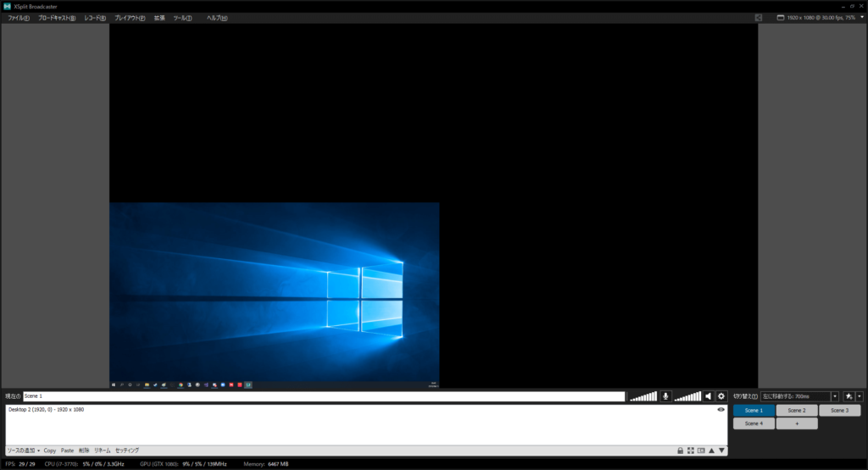
Task: Adjust the microphone volume level bars
Action: [x=643, y=396]
